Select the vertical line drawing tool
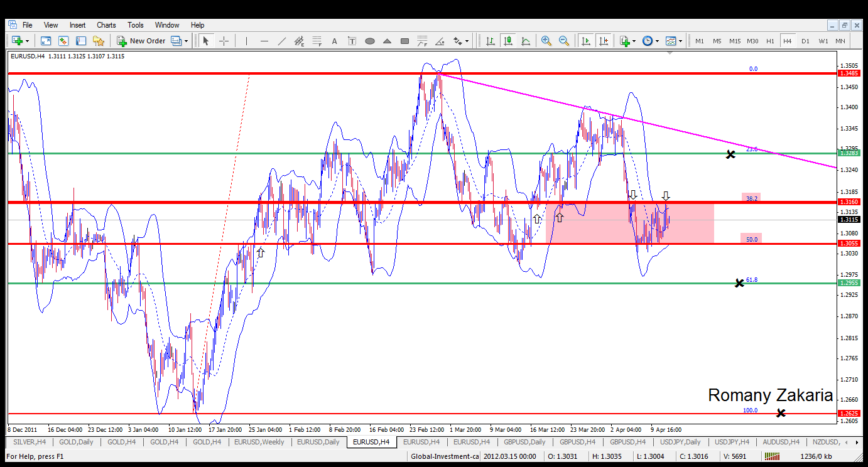 [247, 41]
